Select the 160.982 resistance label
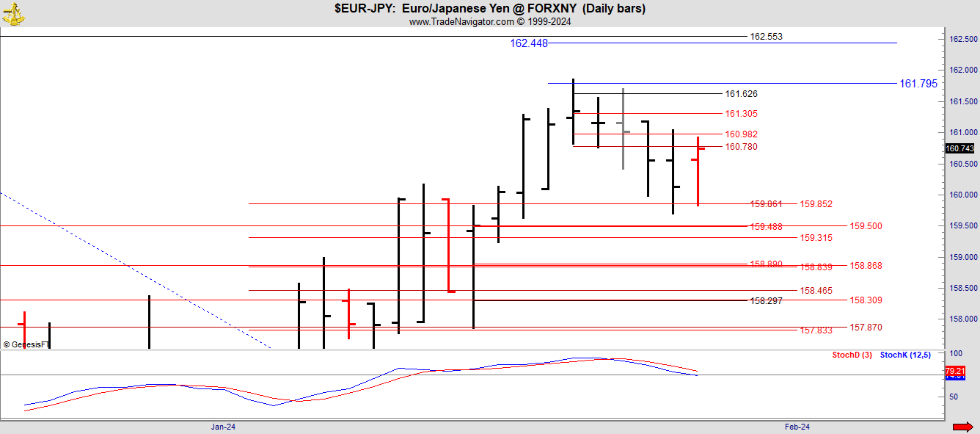 click(x=741, y=134)
